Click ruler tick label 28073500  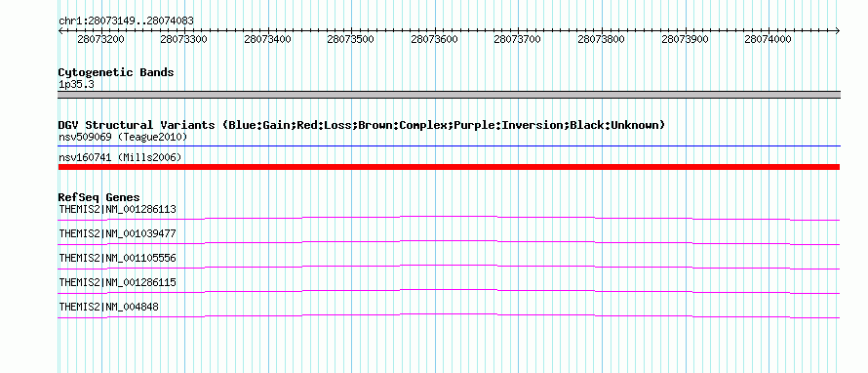coord(350,39)
